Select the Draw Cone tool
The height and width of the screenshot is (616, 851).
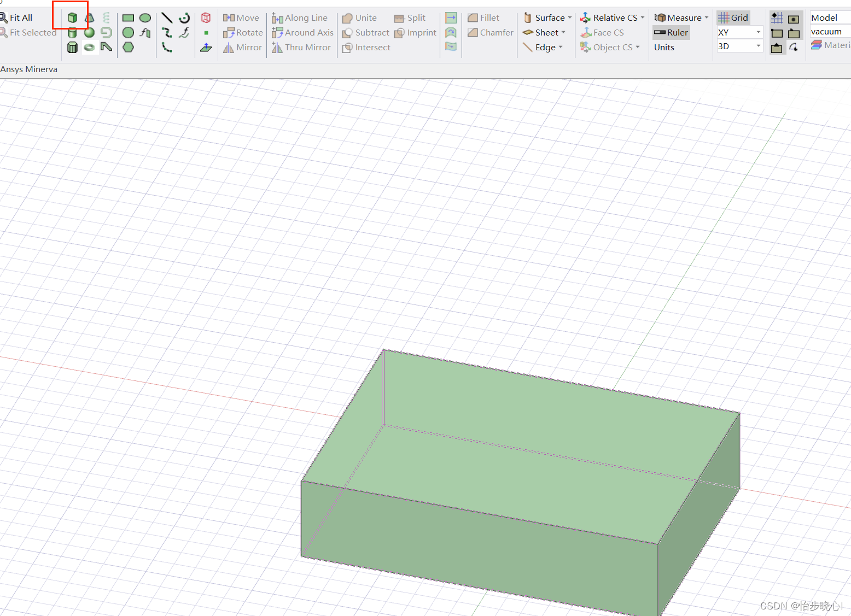click(89, 18)
